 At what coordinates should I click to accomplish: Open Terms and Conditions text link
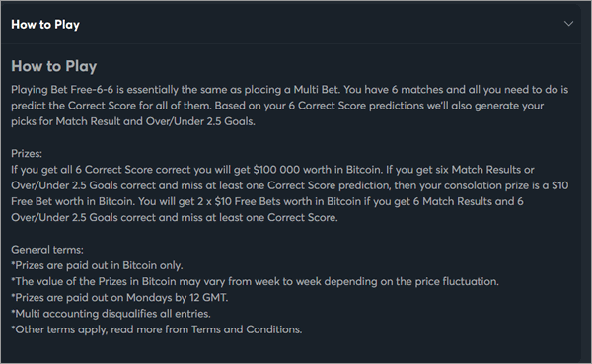point(246,329)
